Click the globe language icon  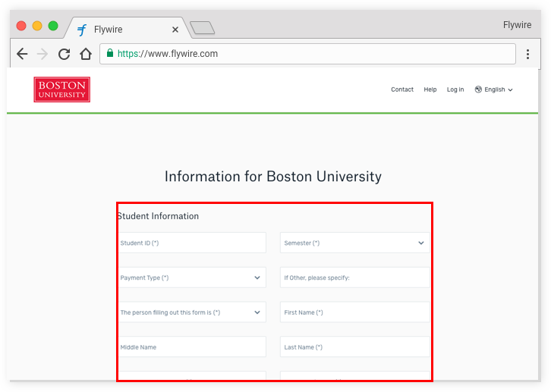478,89
